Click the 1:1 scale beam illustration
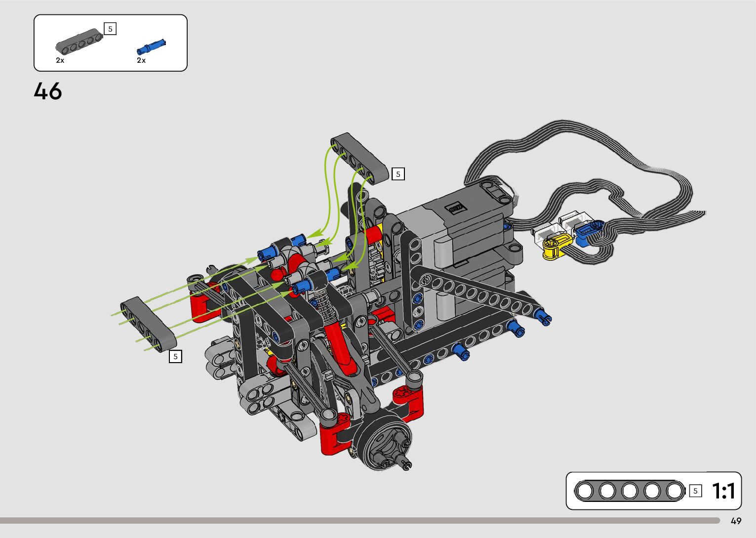Screen dimensions: 756x538 630,491
